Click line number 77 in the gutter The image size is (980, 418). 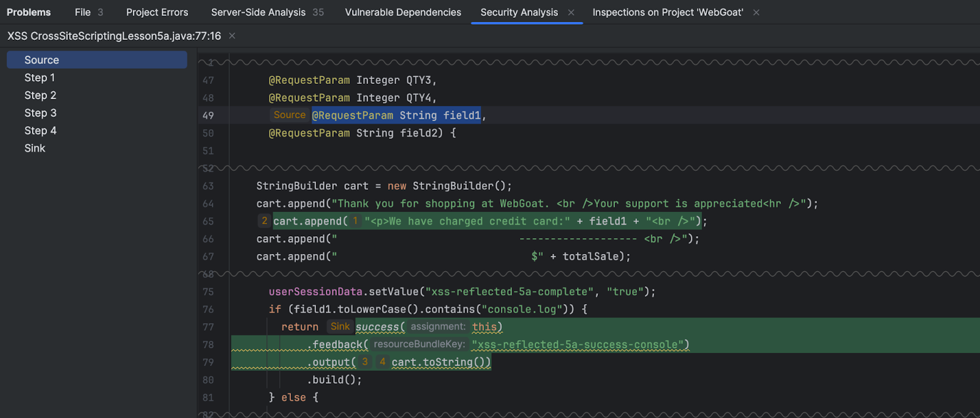pos(208,327)
